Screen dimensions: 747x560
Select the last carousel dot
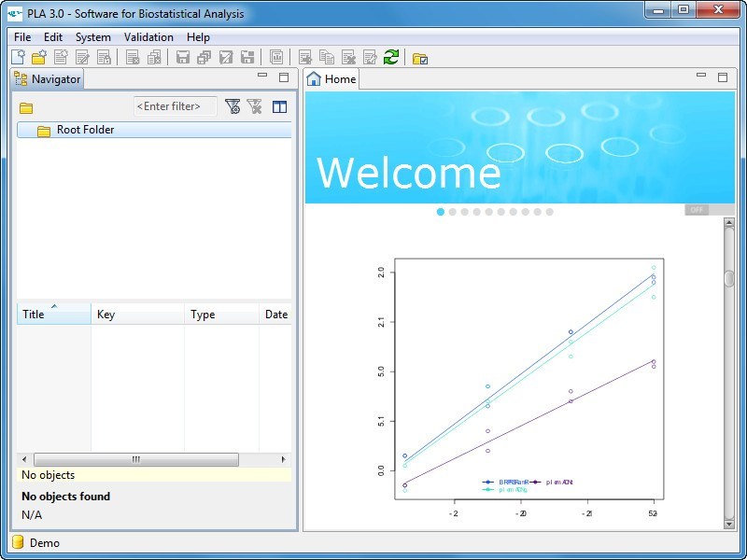click(549, 212)
